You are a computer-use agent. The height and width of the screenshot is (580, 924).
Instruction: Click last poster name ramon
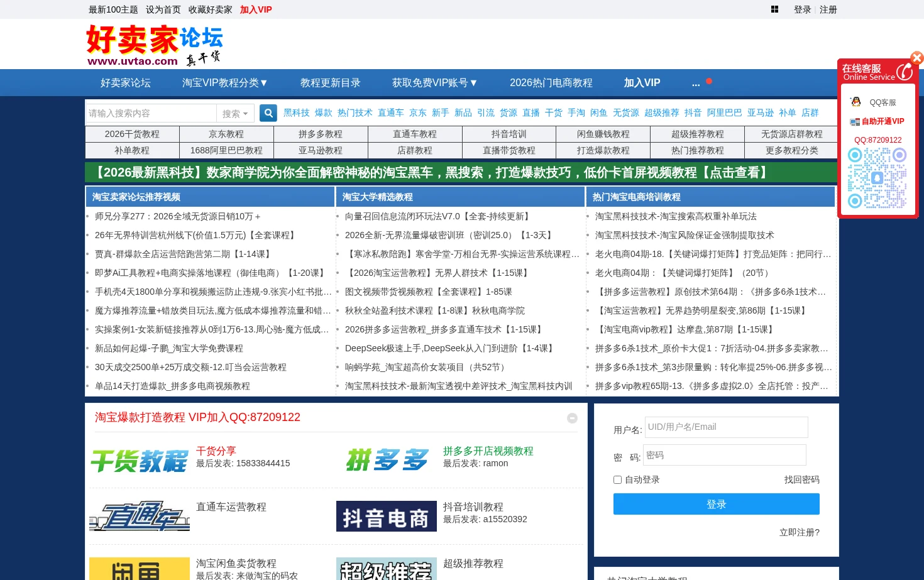(495, 463)
